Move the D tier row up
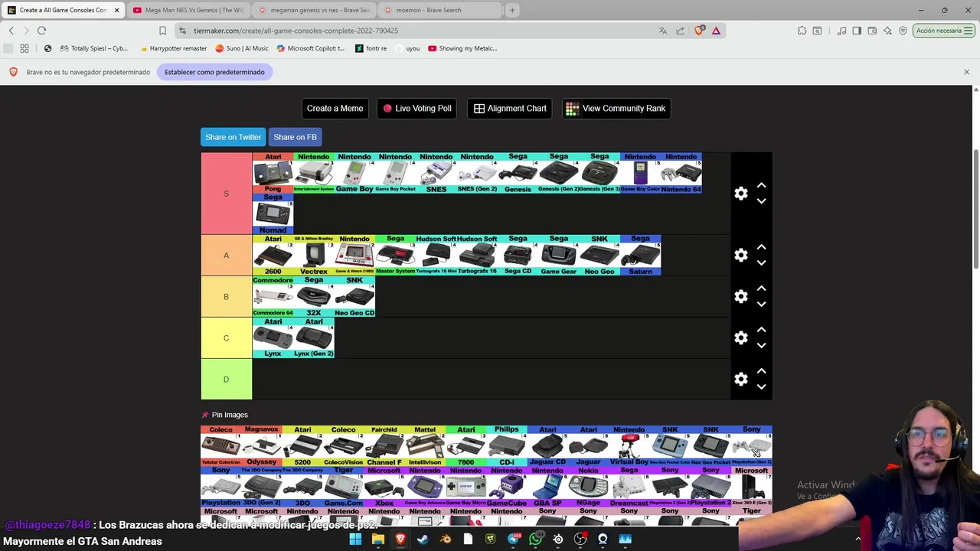Screen dimensions: 980x551 coord(761,372)
